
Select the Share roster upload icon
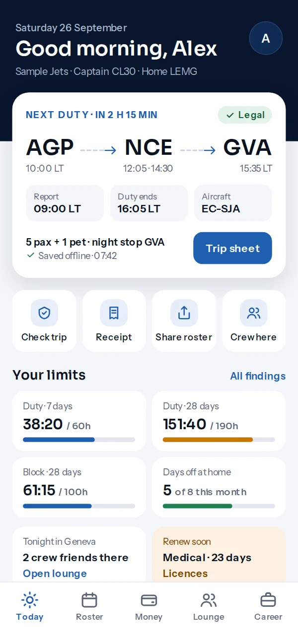(184, 313)
